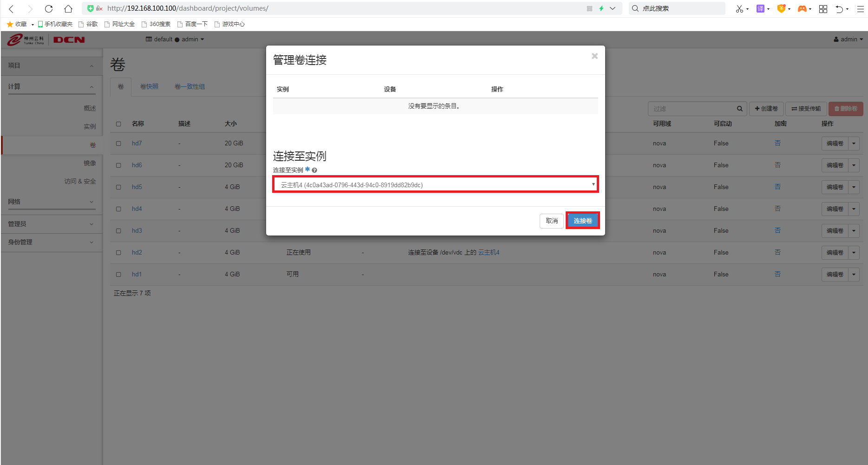Viewport: 868px width, 465px height.
Task: Open the 卷一致性组 tab
Action: coord(189,86)
